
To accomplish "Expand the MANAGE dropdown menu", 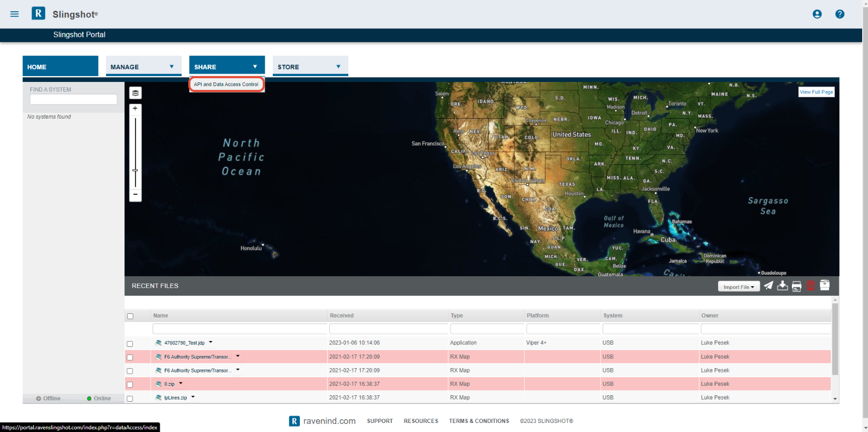I will tap(144, 67).
